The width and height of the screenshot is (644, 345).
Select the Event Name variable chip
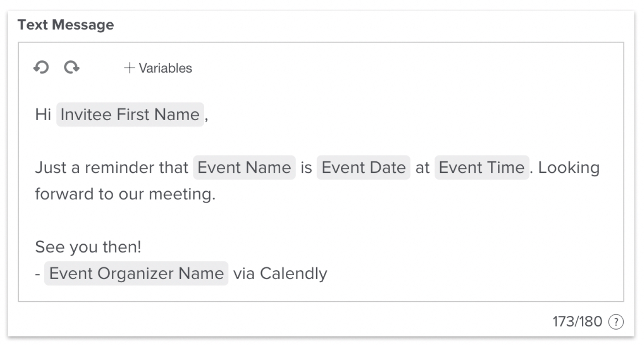[x=244, y=168]
